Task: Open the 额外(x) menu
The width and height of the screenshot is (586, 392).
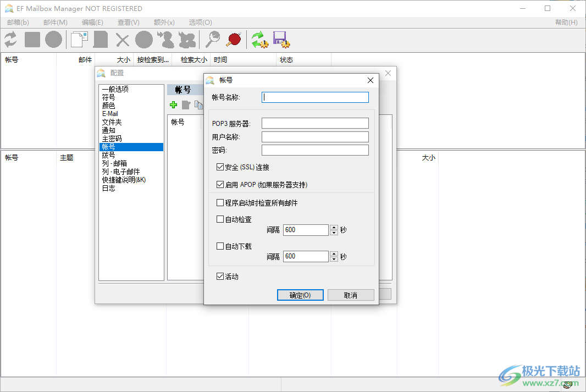Action: point(164,23)
